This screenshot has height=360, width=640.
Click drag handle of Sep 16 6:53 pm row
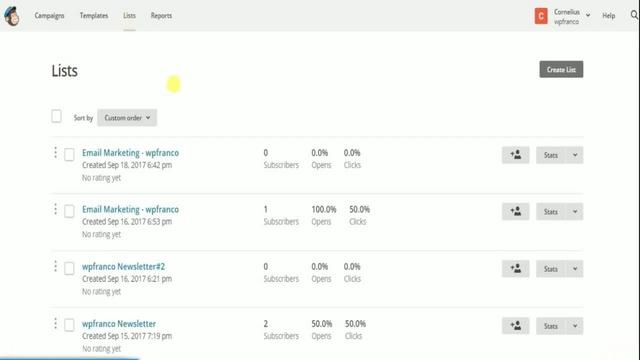coord(56,209)
